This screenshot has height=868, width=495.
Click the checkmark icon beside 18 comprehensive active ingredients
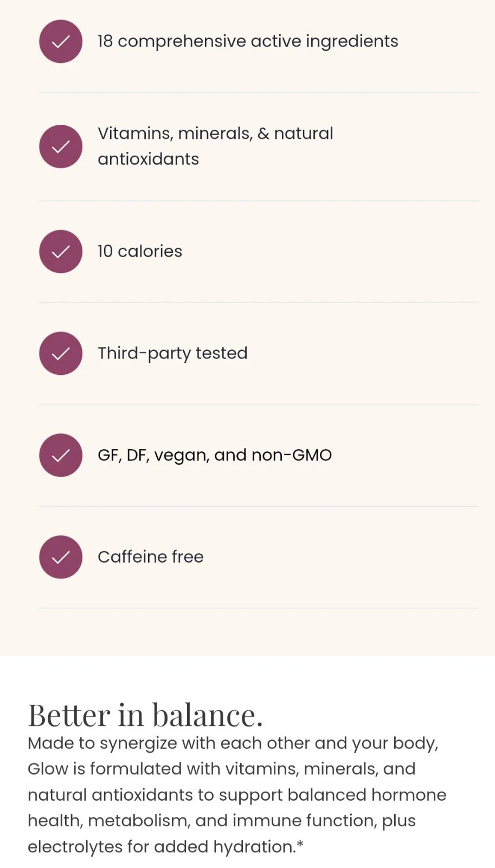point(61,42)
